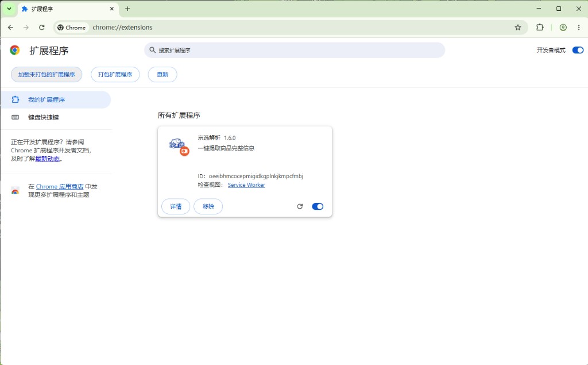Open the extensions puzzle icon in toolbar
Image resolution: width=588 pixels, height=365 pixels.
(x=540, y=28)
